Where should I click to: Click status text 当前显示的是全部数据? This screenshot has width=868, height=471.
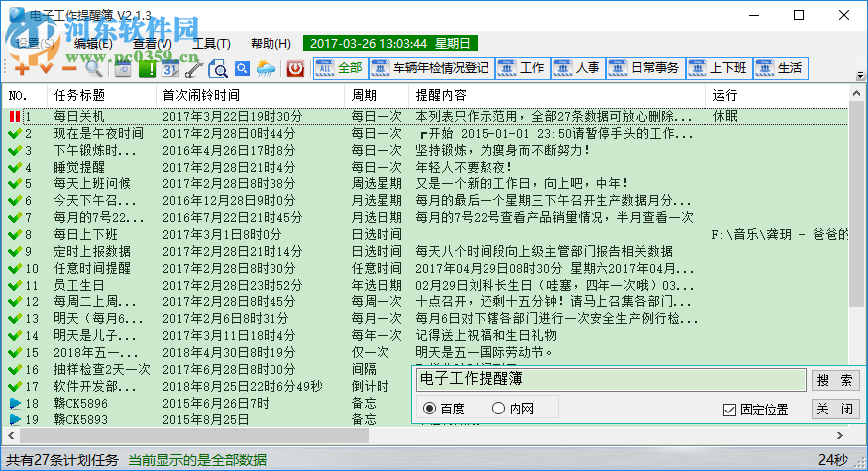197,460
